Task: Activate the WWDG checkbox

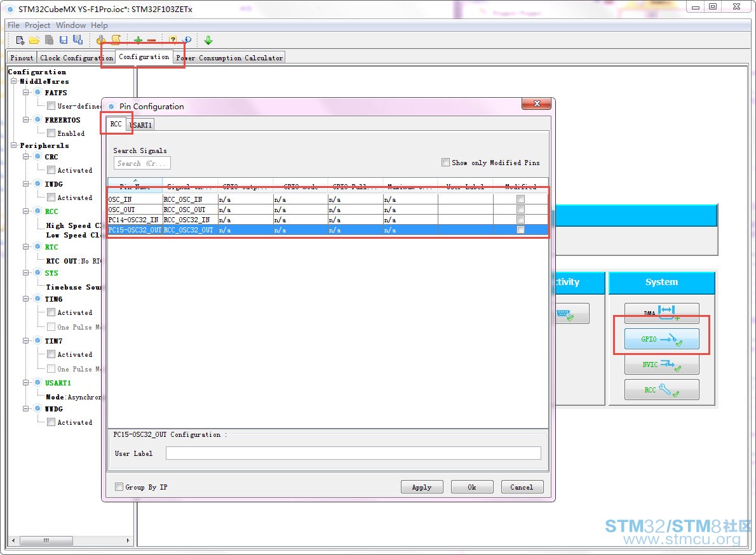Action: coord(51,422)
